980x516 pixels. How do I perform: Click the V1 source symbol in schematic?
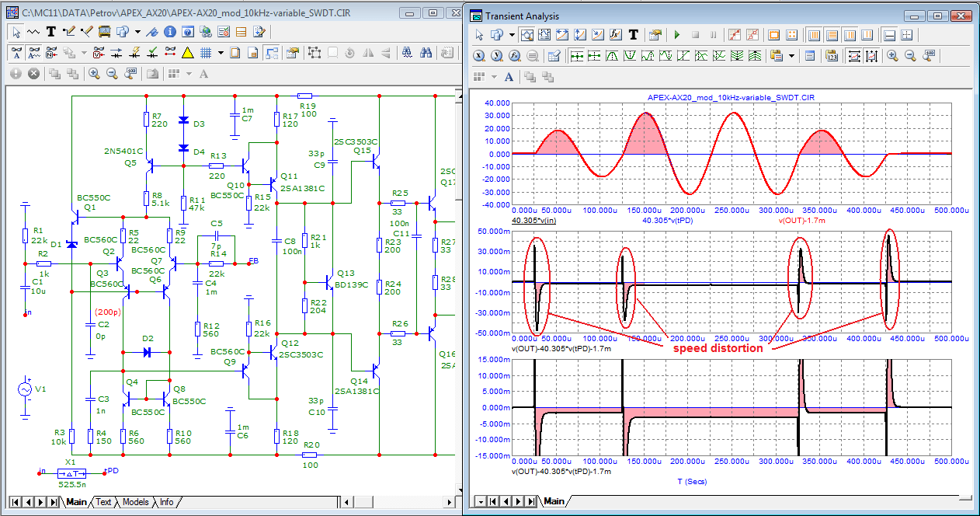click(x=25, y=389)
